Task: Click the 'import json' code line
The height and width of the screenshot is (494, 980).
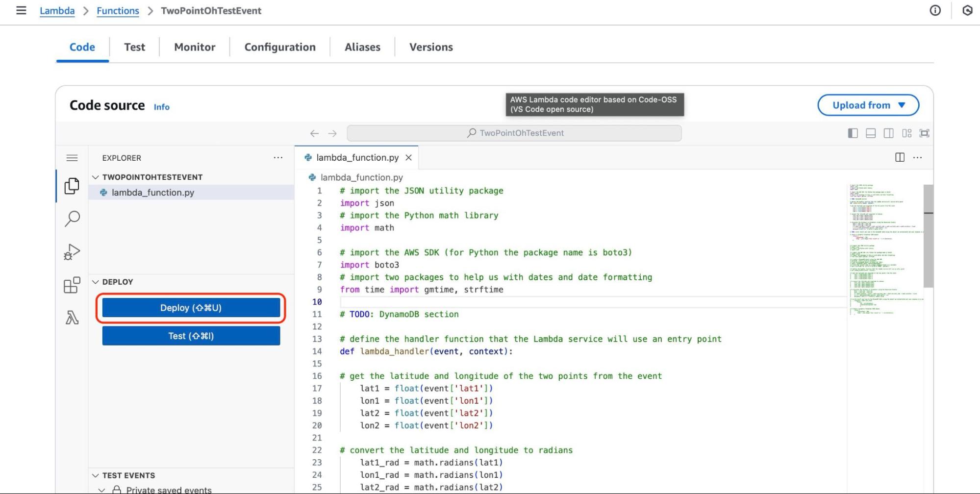Action: pyautogui.click(x=367, y=203)
